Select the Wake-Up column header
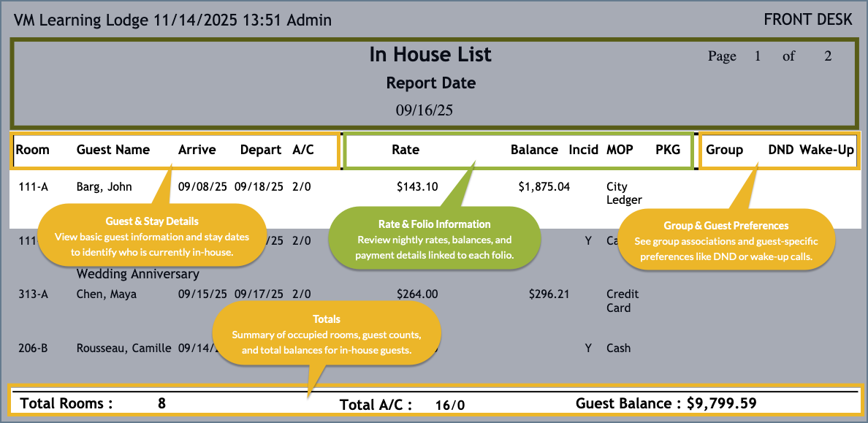868x423 pixels. pyautogui.click(x=826, y=150)
